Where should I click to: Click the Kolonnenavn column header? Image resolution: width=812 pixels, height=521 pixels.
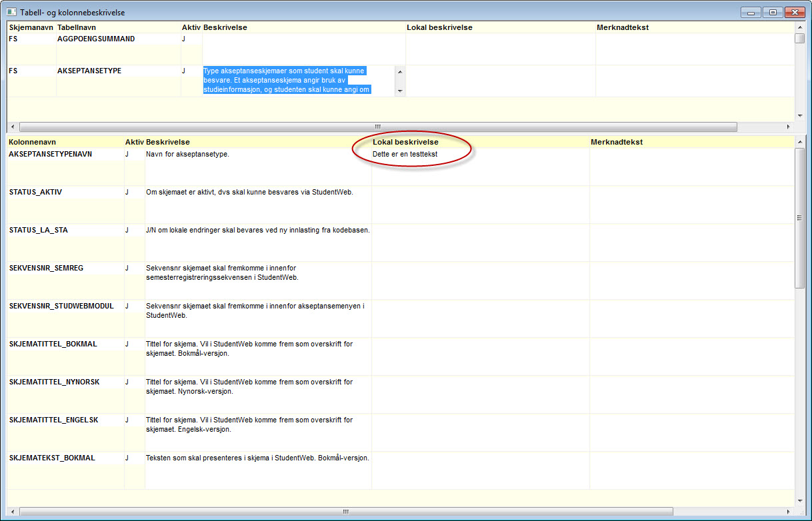(32, 142)
